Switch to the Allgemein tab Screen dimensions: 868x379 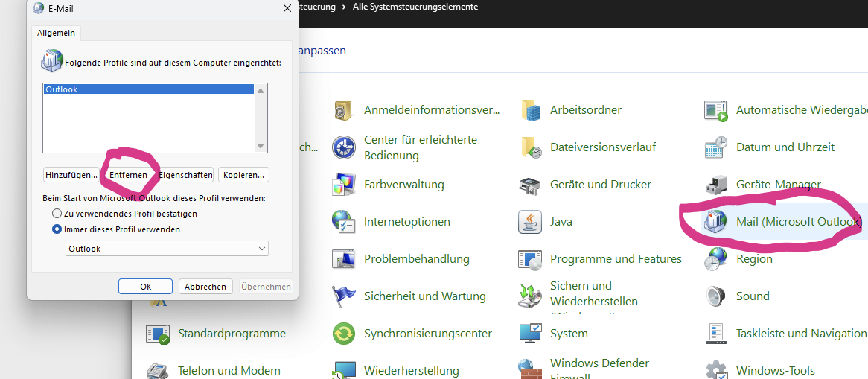coord(57,34)
